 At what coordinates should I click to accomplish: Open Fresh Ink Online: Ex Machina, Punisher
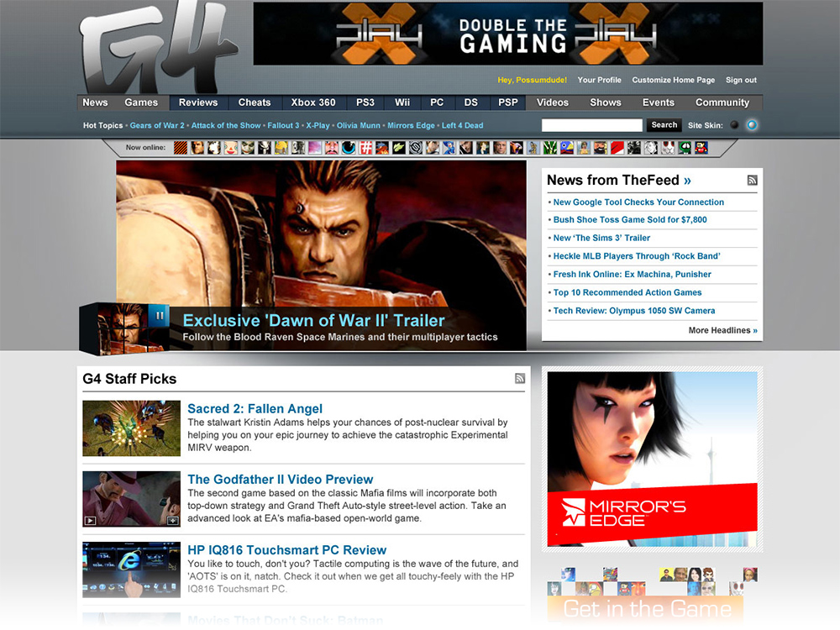point(633,275)
